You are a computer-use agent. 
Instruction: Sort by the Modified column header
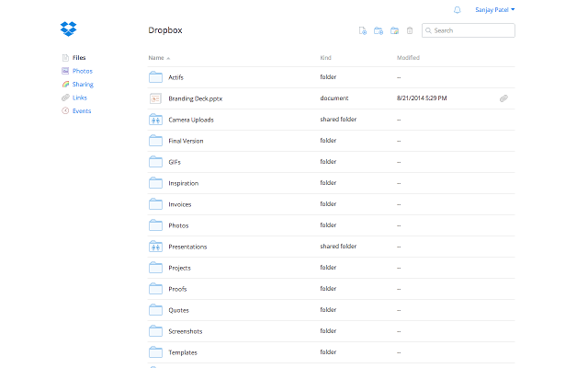(x=408, y=57)
